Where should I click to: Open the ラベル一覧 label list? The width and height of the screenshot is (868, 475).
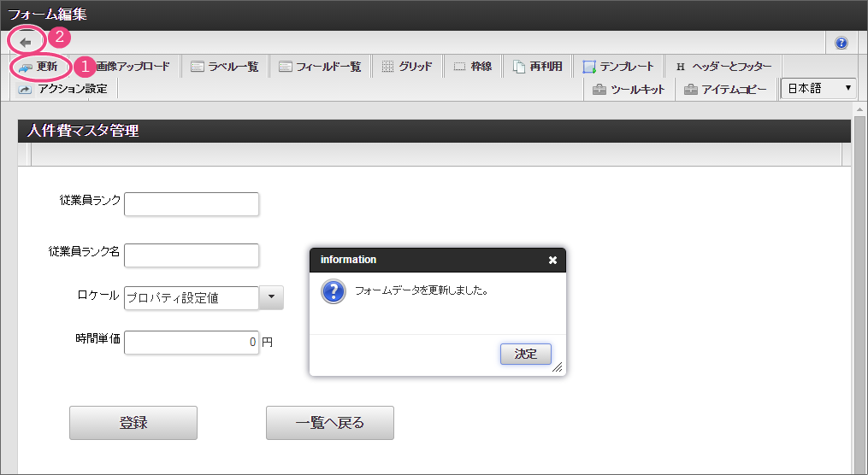[x=225, y=67]
